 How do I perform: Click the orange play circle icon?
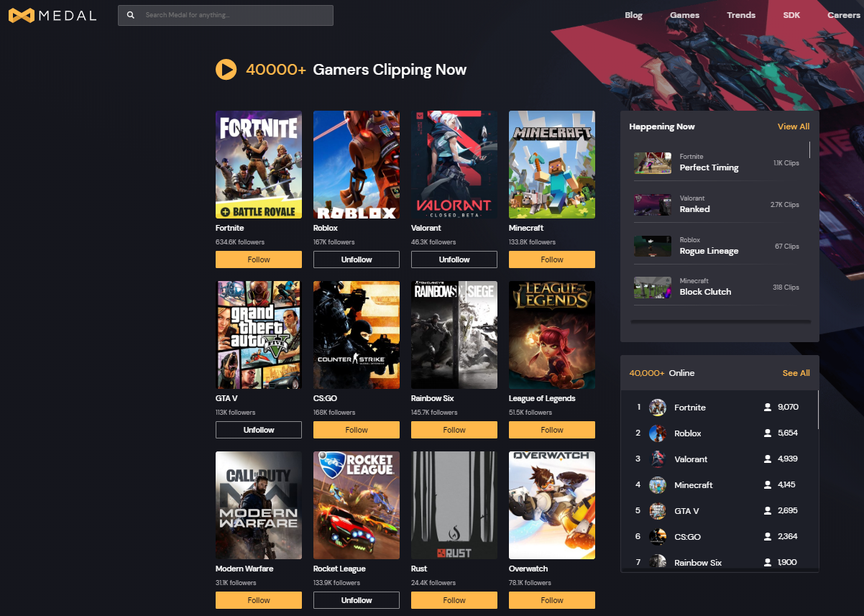pyautogui.click(x=226, y=70)
